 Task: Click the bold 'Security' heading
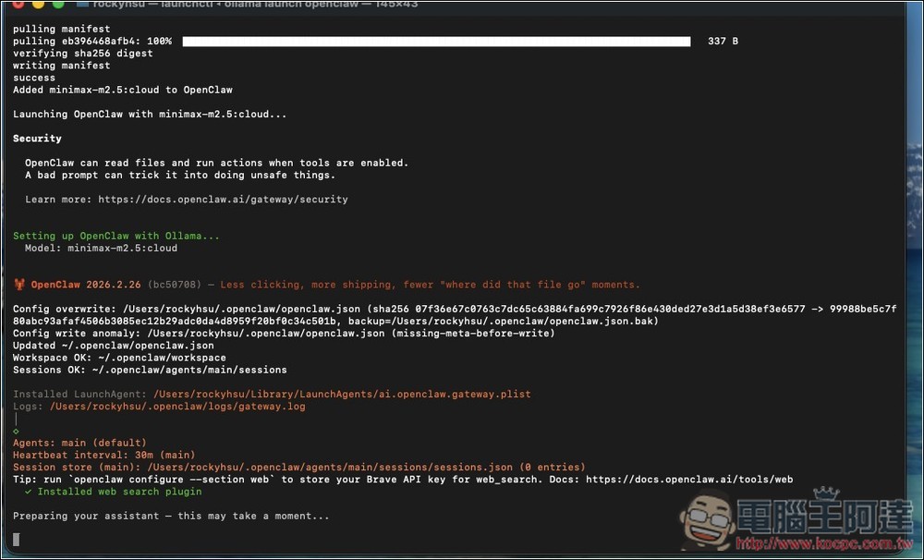tap(37, 139)
